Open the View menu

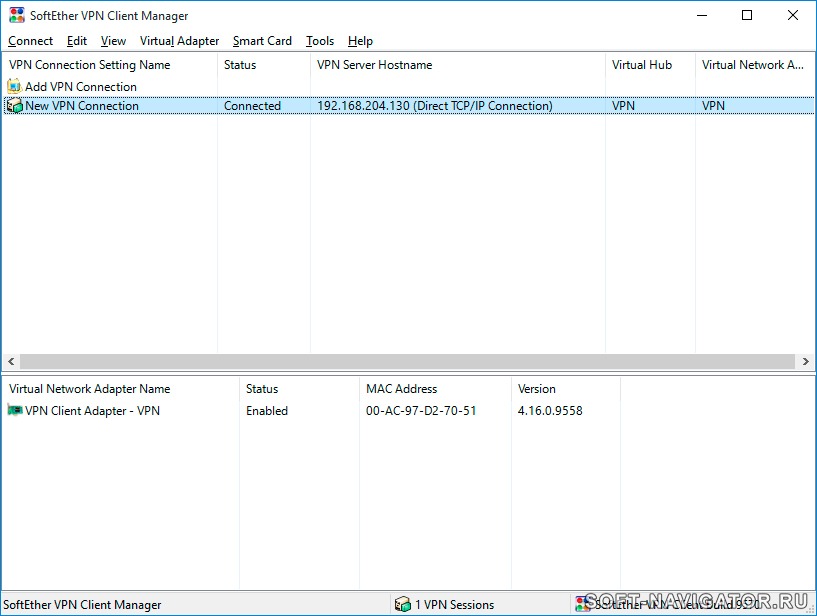coord(113,41)
